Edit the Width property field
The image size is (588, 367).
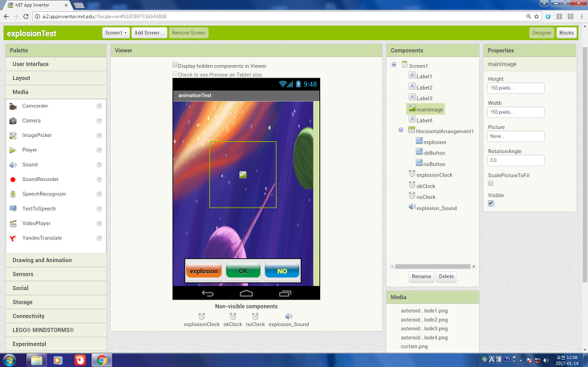pos(516,112)
